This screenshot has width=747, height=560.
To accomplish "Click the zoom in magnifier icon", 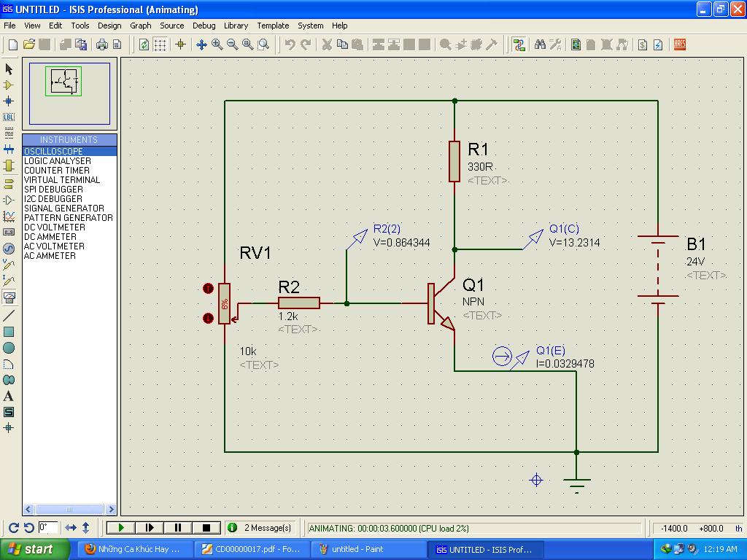I will point(217,44).
